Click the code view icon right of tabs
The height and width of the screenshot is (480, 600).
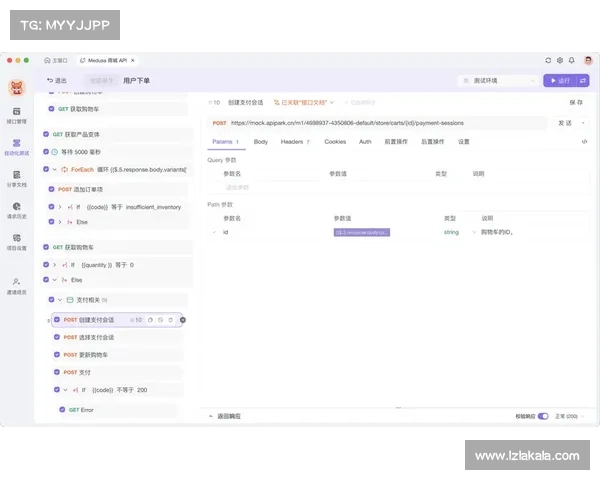[x=584, y=142]
